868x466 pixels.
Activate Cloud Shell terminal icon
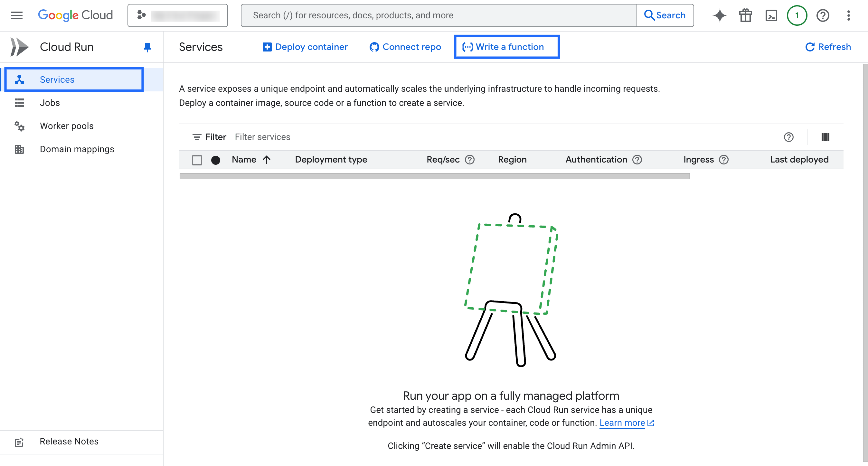771,15
